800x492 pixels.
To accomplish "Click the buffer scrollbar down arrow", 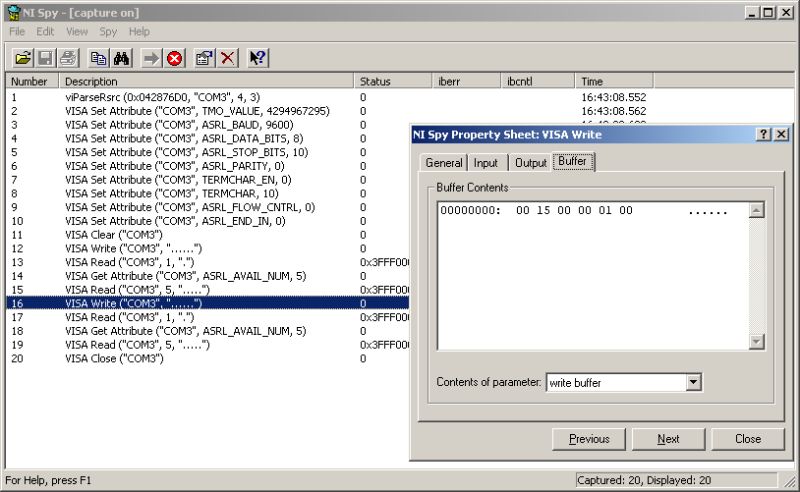I will click(756, 341).
